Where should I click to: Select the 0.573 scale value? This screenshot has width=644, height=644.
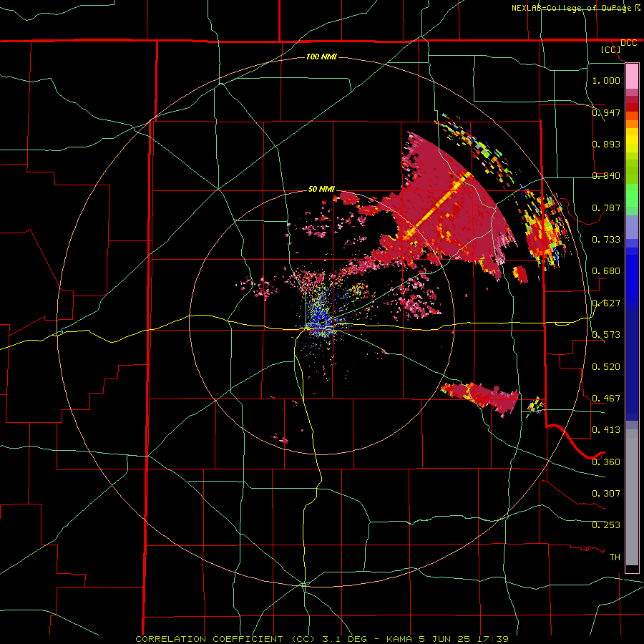point(606,334)
